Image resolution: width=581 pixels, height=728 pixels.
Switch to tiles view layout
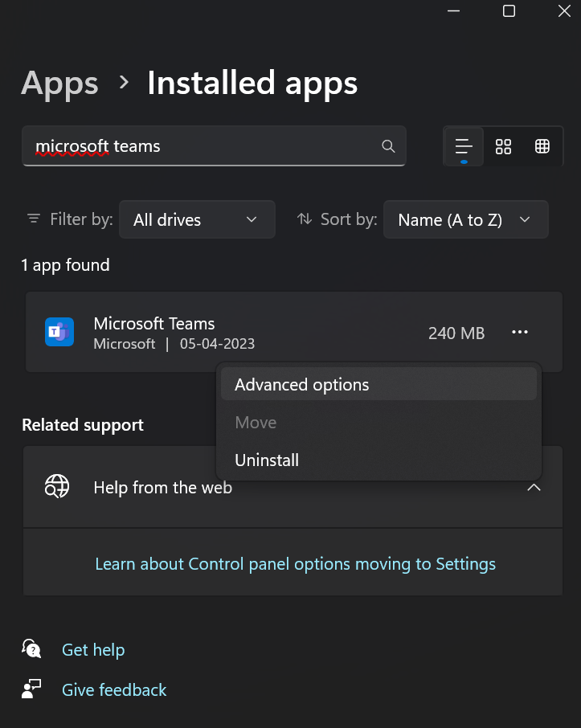tap(542, 146)
